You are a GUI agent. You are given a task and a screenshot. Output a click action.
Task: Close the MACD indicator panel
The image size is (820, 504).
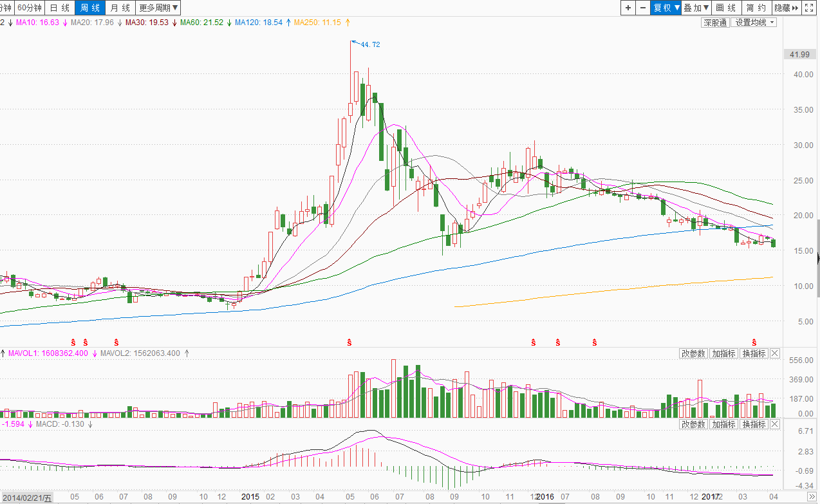pos(774,424)
